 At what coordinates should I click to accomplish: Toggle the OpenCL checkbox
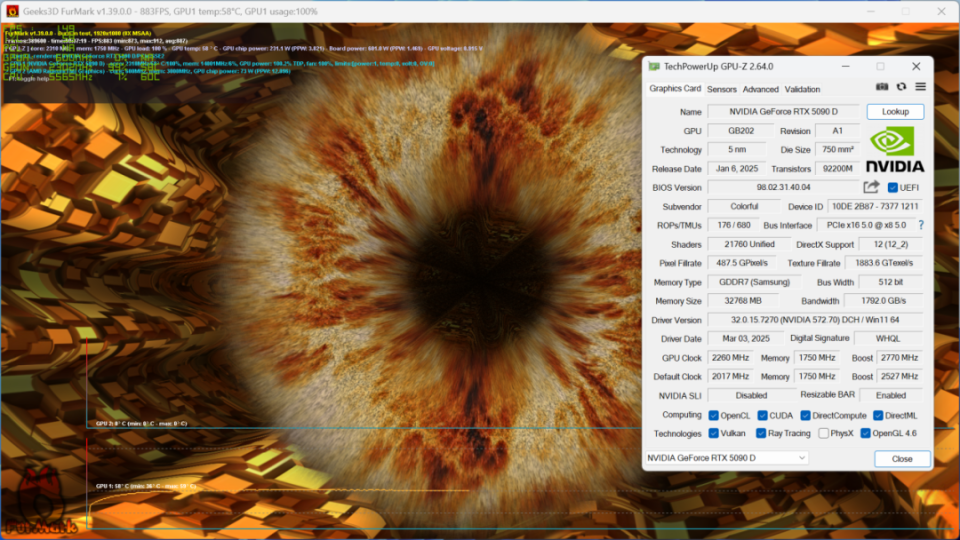713,415
